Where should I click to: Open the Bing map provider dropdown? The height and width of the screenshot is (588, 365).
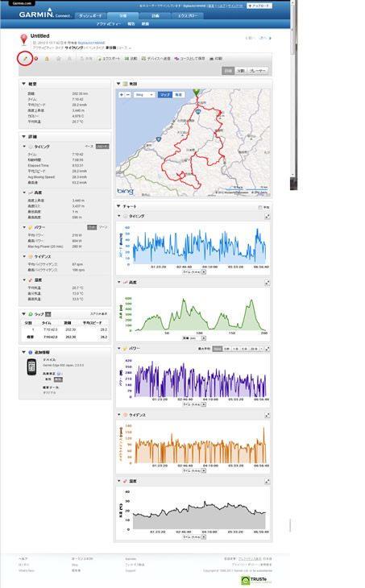[144, 94]
